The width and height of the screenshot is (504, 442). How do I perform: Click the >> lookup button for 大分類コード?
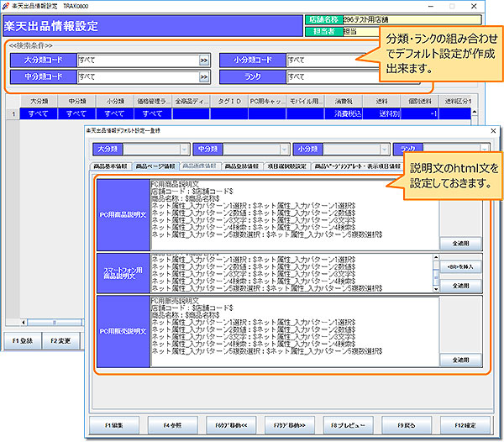pos(203,61)
